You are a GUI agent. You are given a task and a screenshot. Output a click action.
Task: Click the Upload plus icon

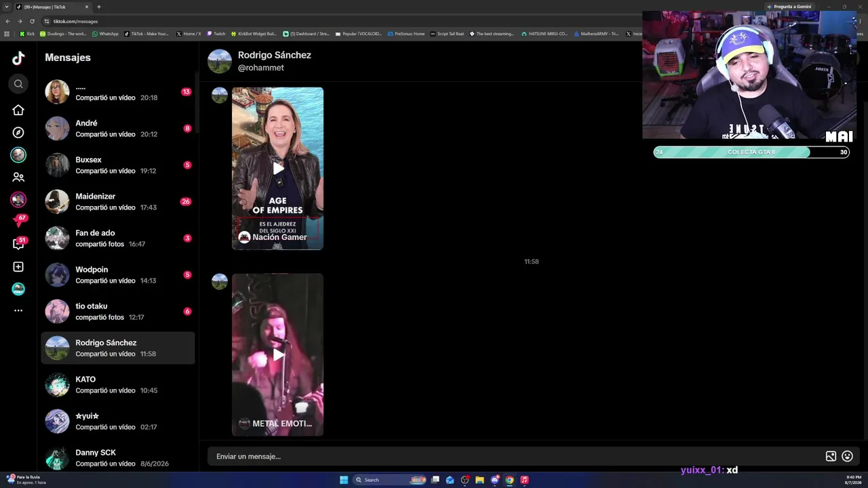[x=18, y=267]
